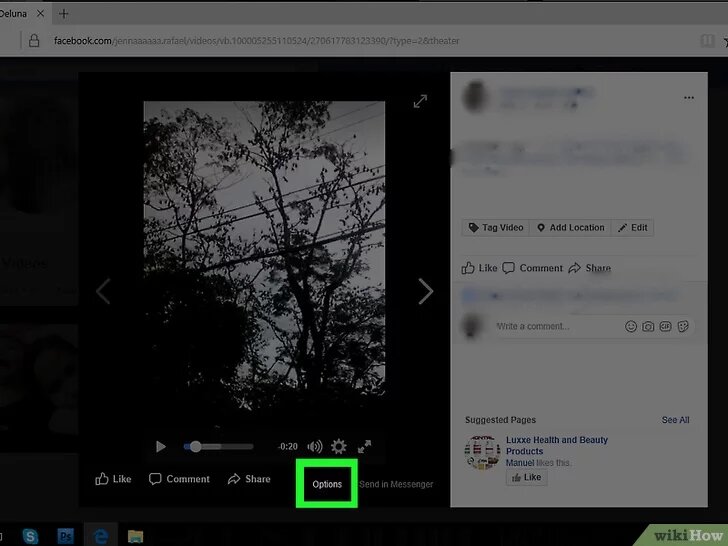Share the post from the side panel

pyautogui.click(x=589, y=268)
